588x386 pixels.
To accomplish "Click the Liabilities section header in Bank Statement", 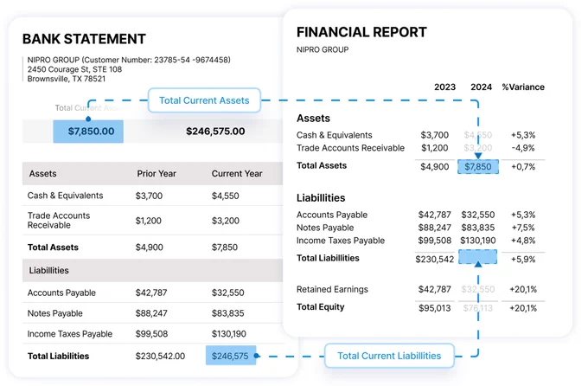I will click(48, 270).
